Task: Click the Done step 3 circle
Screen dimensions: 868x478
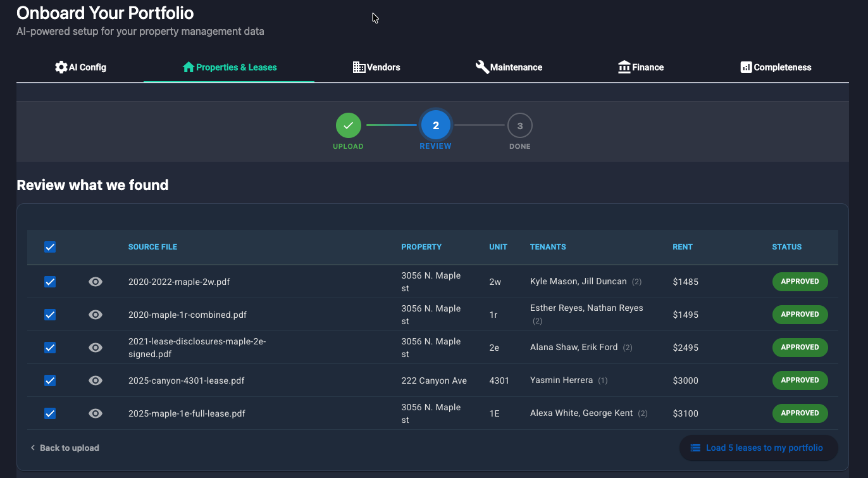Action: coord(520,125)
